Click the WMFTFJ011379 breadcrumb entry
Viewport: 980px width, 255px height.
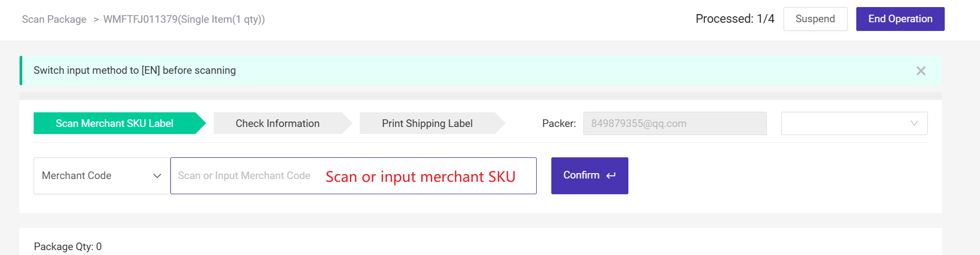[x=184, y=20]
